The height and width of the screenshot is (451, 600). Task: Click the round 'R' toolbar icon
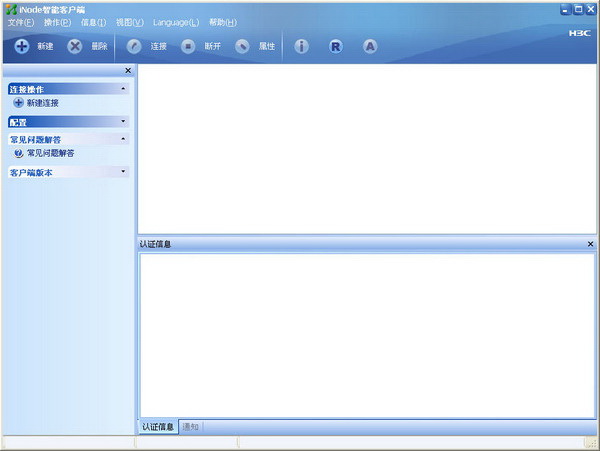click(336, 46)
